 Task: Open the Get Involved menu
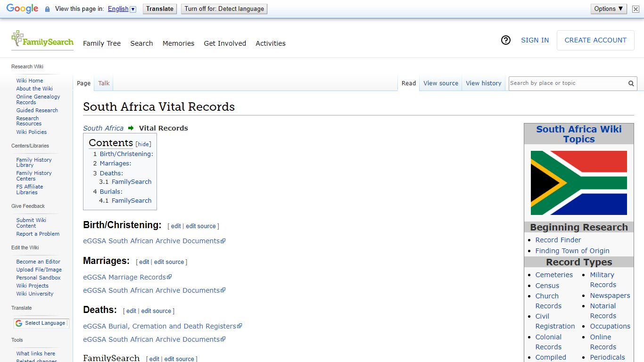225,43
